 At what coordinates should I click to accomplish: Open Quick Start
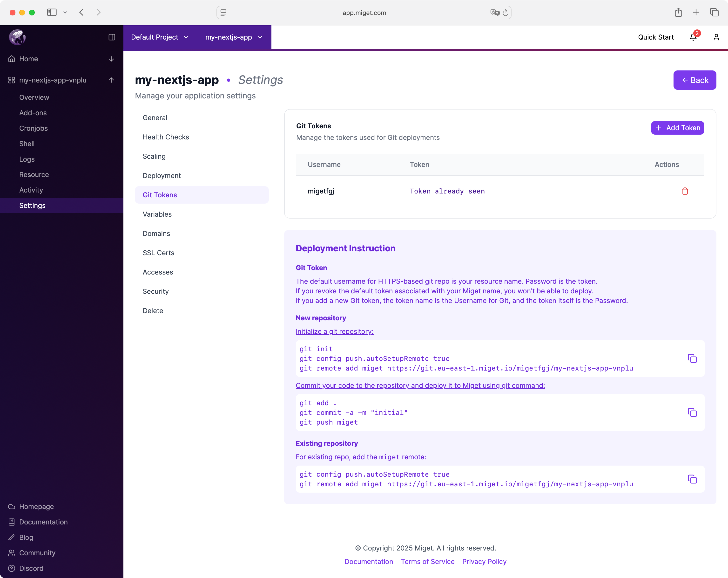pos(656,37)
